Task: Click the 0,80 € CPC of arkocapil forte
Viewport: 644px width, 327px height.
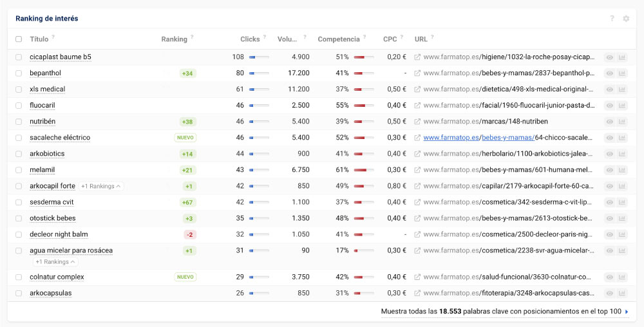Action: point(396,186)
